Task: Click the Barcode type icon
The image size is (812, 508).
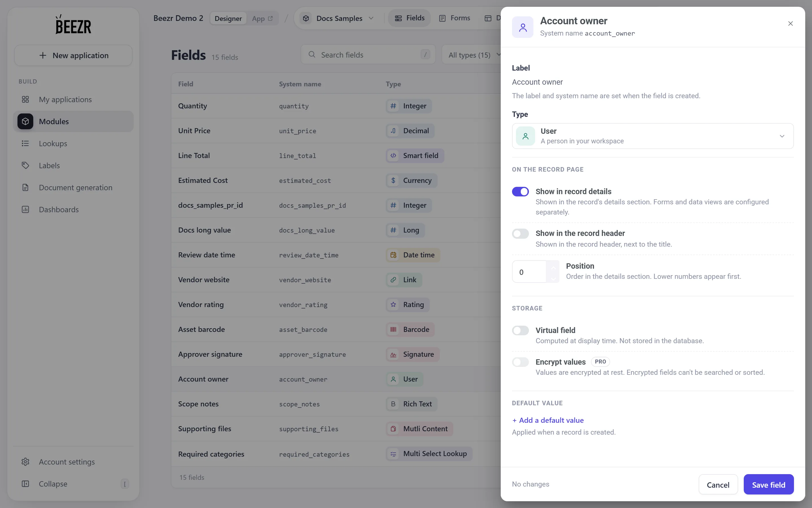Action: pos(393,330)
